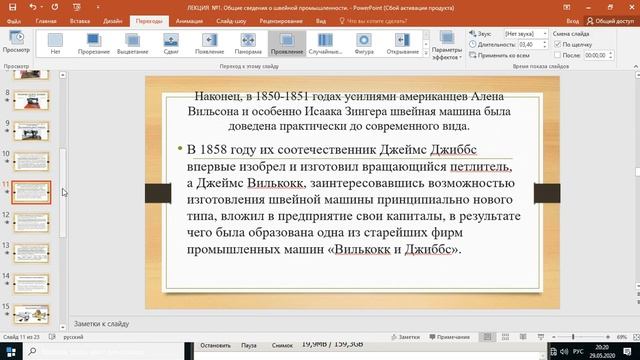Pick the Панорама transition
The width and height of the screenshot is (640, 360).
[x=248, y=43]
